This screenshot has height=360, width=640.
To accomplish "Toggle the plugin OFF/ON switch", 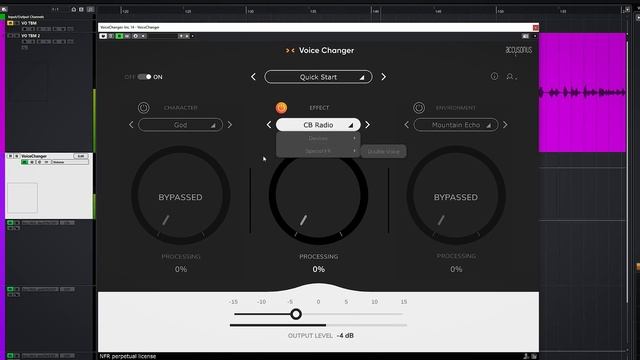I will (144, 77).
